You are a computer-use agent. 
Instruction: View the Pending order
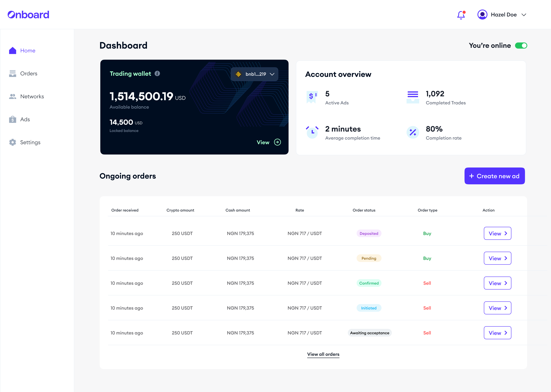[497, 258]
